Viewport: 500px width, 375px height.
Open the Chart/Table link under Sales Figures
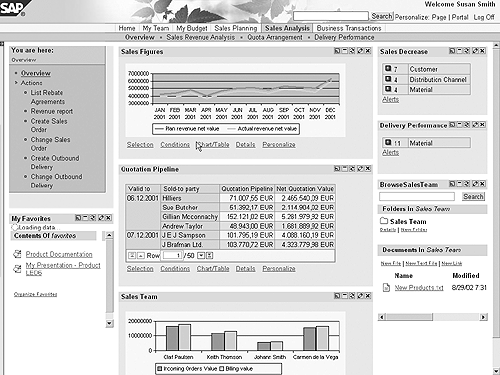point(213,145)
